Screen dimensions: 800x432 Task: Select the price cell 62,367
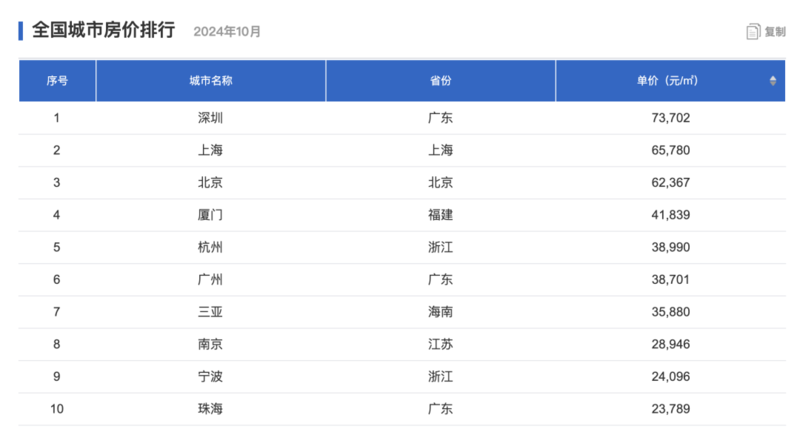pos(670,183)
